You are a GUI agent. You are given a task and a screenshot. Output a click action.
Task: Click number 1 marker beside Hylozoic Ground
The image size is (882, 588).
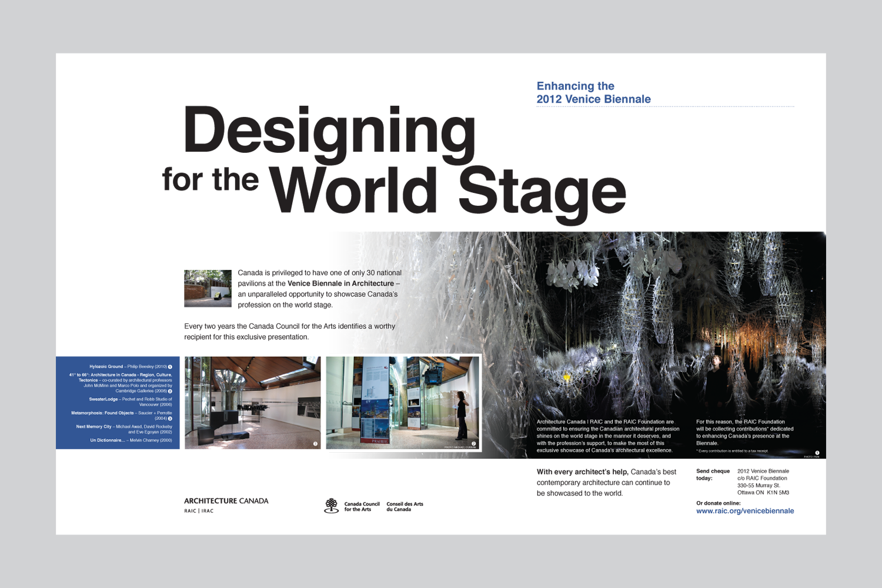170,367
